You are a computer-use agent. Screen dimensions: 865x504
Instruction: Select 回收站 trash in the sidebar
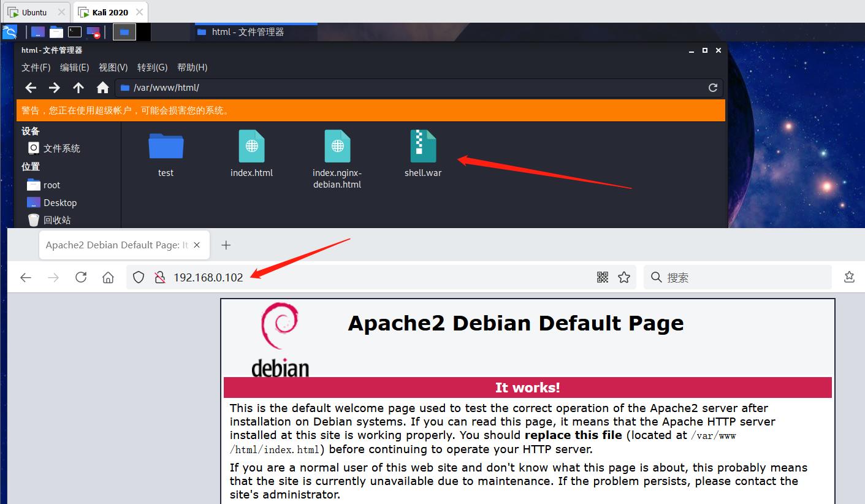point(50,220)
